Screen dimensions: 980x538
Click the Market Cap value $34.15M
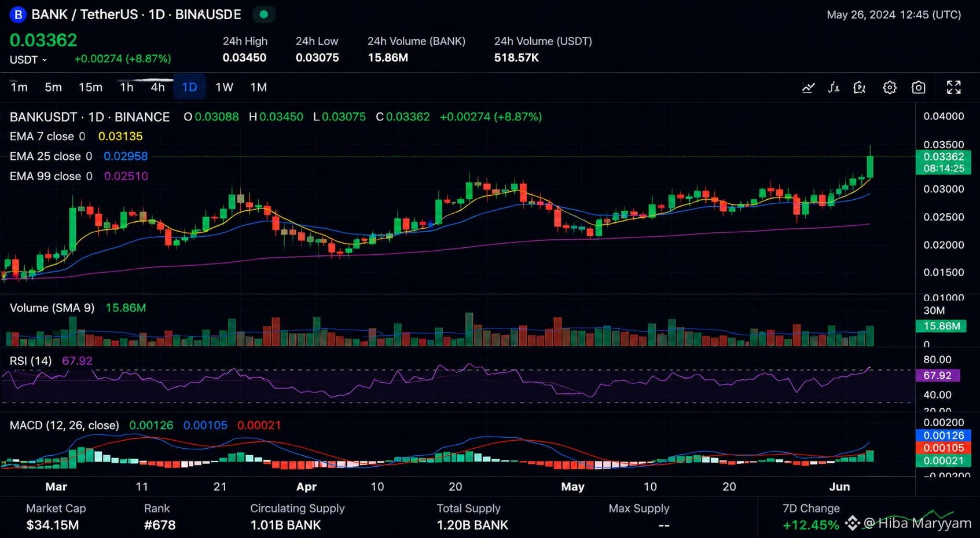(52, 525)
